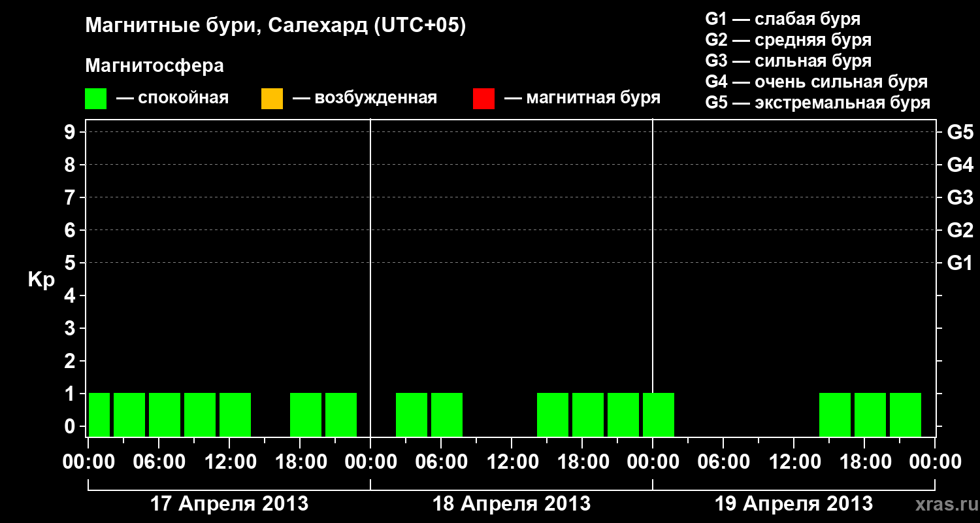980x523 pixels.
Task: Click the '— магнитная буря' legend label
Action: point(583,98)
